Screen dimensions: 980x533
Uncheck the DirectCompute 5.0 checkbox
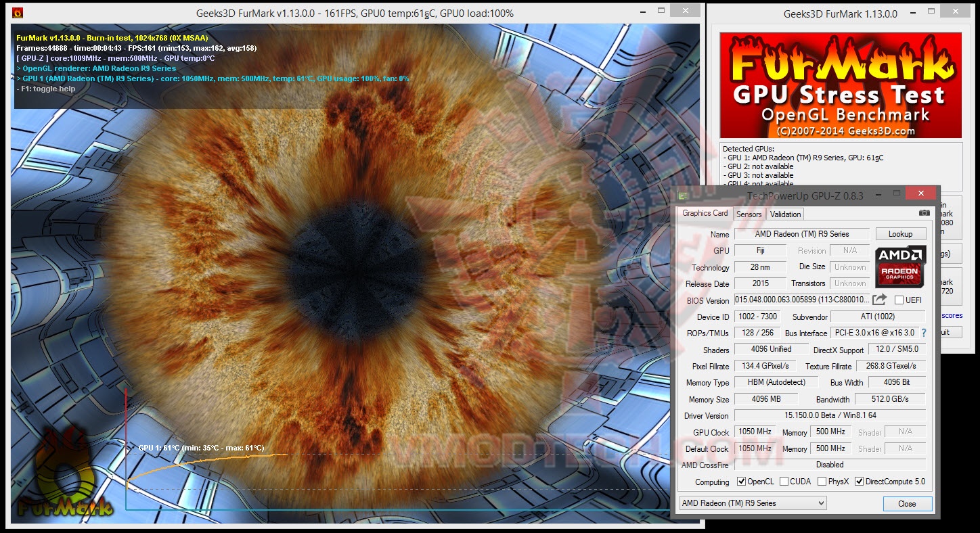[x=860, y=482]
